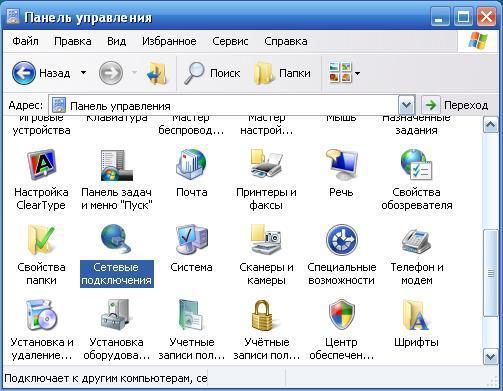The height and width of the screenshot is (391, 503).
Task: Expand the address bar dropdown
Action: [406, 105]
